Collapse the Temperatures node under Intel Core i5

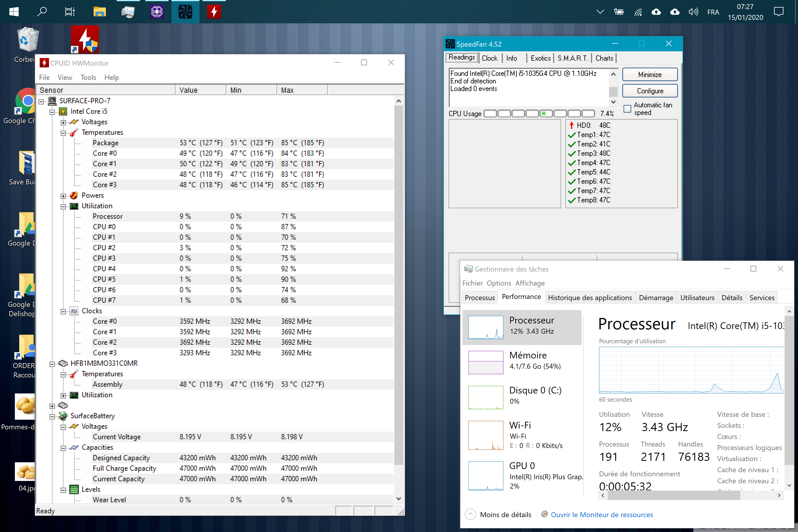tap(64, 133)
